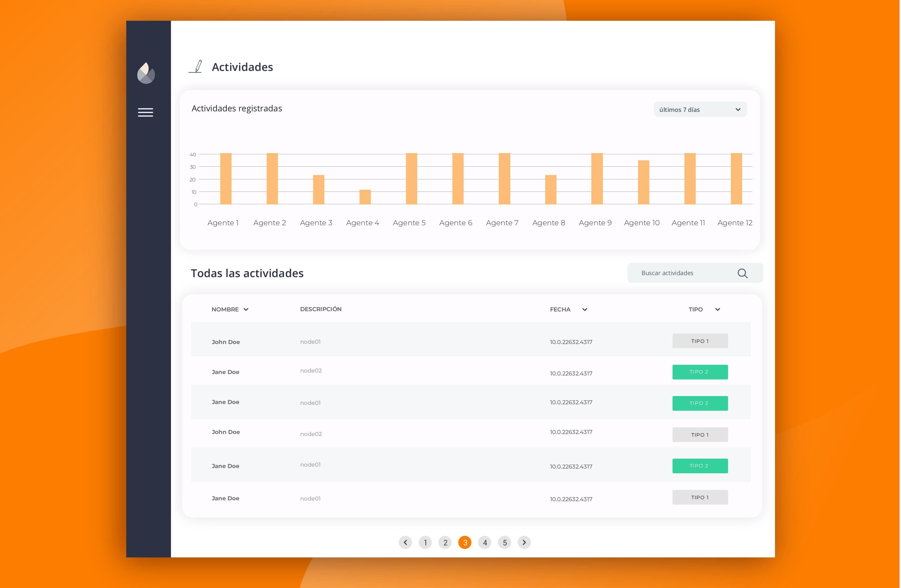Click TIPO 1 badge in first John Doe row

(700, 341)
